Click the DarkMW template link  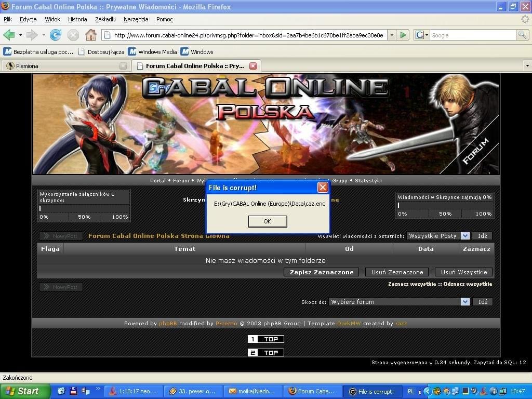[349, 323]
